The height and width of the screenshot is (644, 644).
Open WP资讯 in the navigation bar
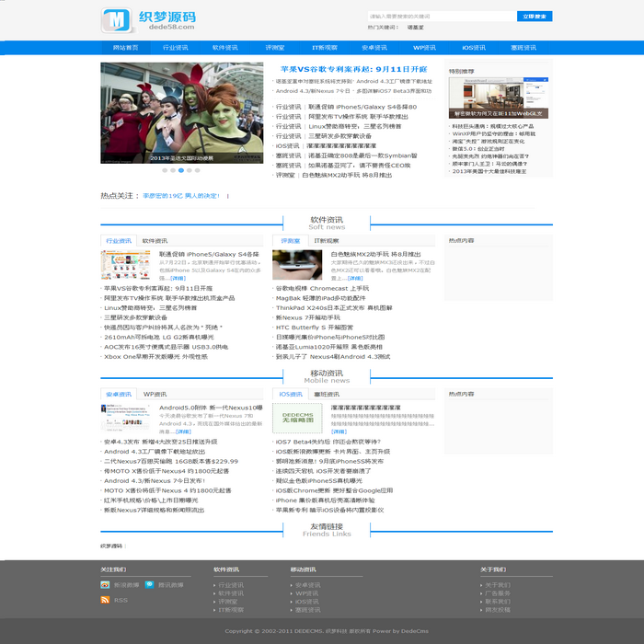424,48
